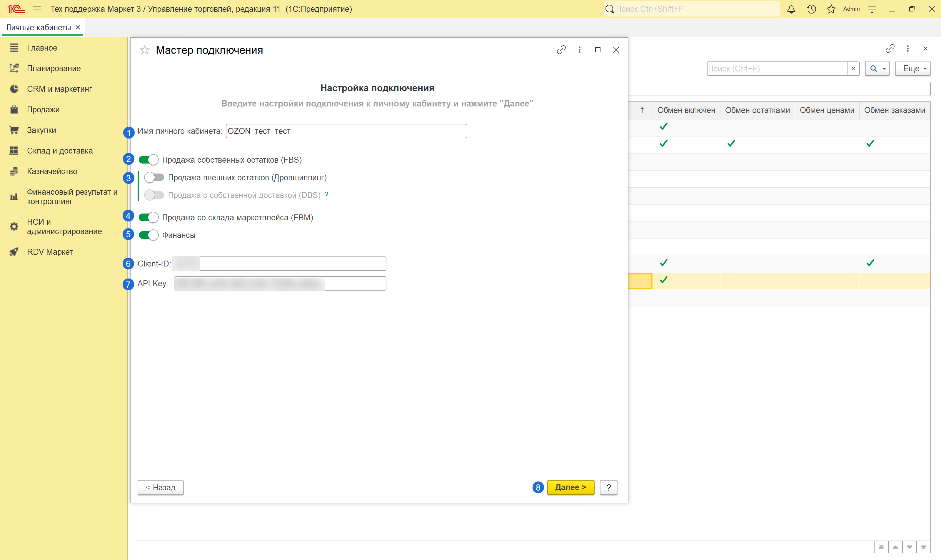Toggle Продажа собственных остатков (FBS) switch

click(148, 160)
